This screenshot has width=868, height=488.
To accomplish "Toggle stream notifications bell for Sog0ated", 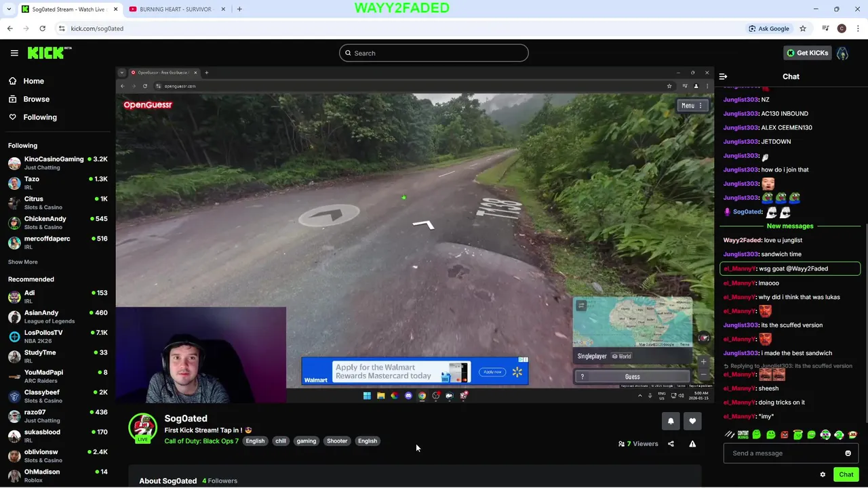I will point(671,421).
